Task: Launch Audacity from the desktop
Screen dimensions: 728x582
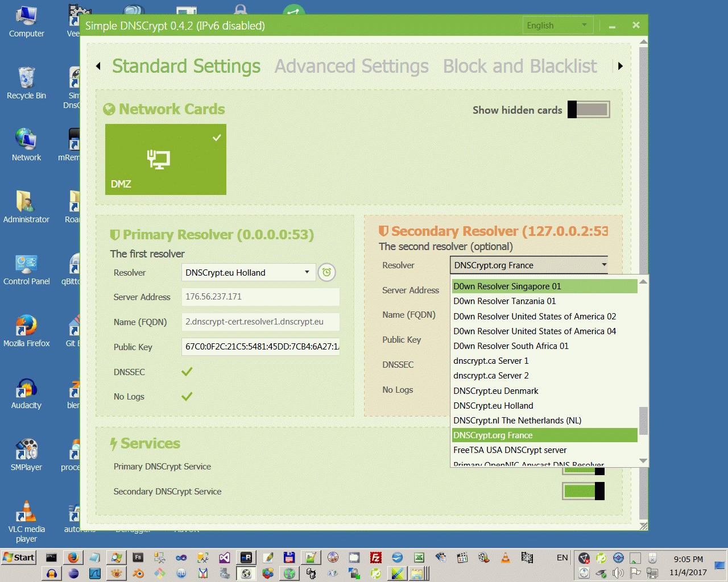Action: pos(26,394)
